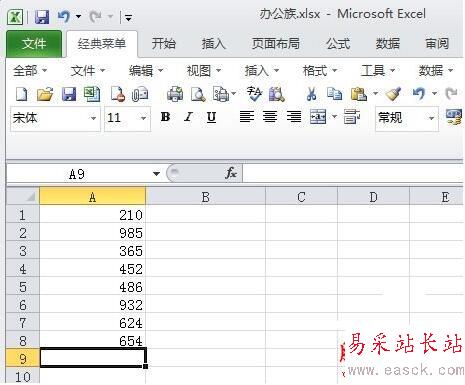Open the paste options dropdown arrow
465x385 pixels.
click(x=375, y=94)
